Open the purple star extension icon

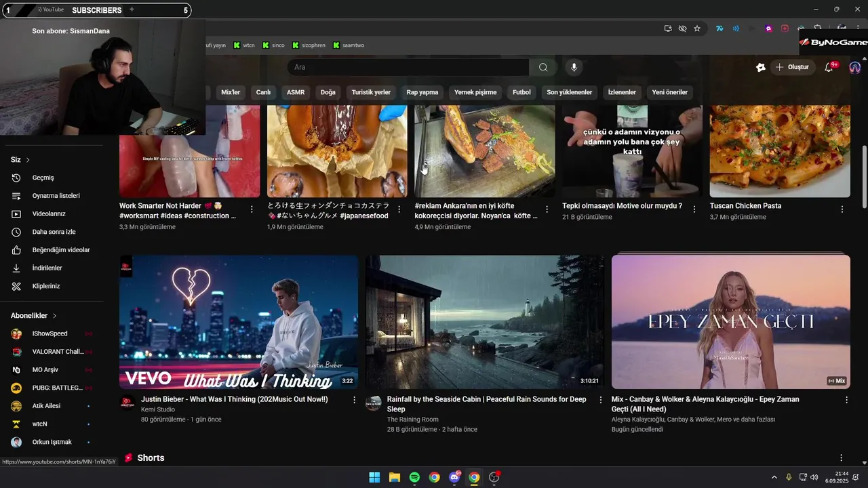[768, 28]
